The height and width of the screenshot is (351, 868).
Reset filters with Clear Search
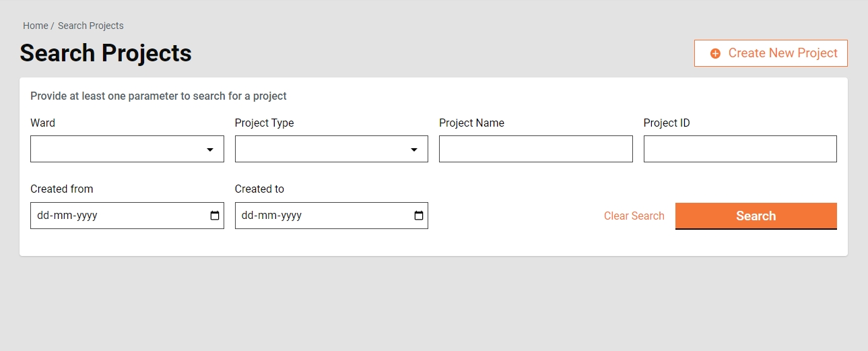click(x=634, y=216)
